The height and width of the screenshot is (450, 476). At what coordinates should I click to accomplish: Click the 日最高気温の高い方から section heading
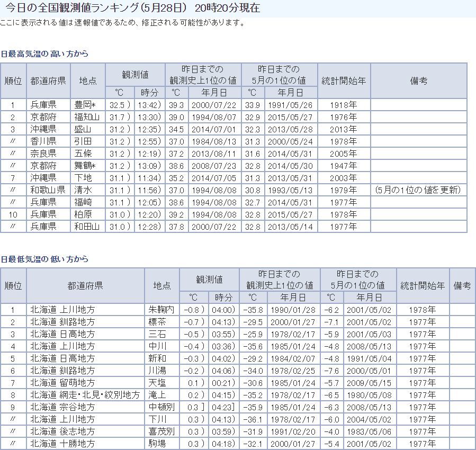click(44, 53)
